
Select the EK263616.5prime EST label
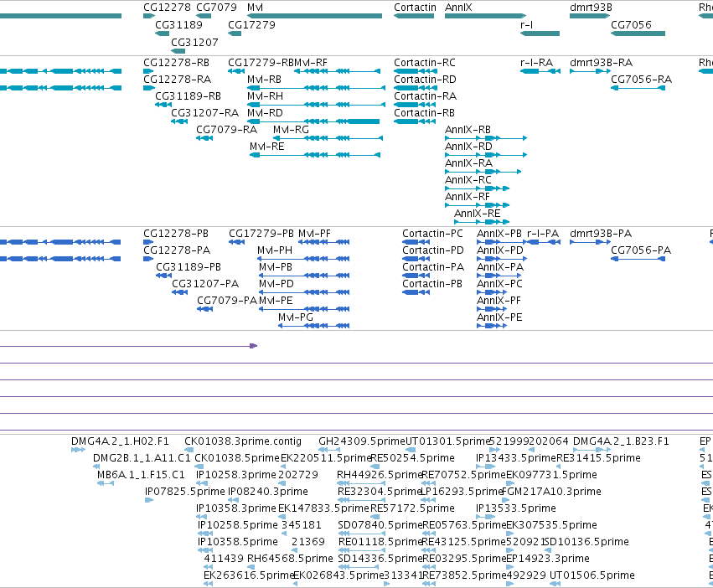point(249,575)
